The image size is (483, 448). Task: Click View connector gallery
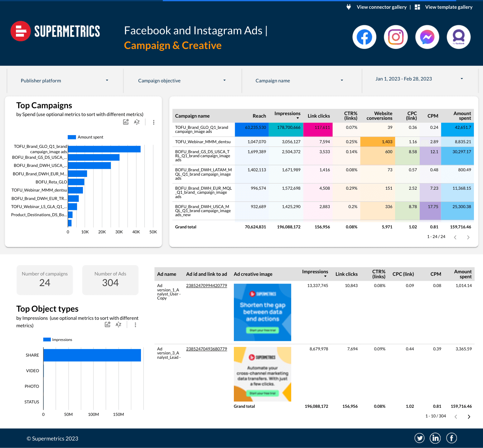[x=381, y=7]
